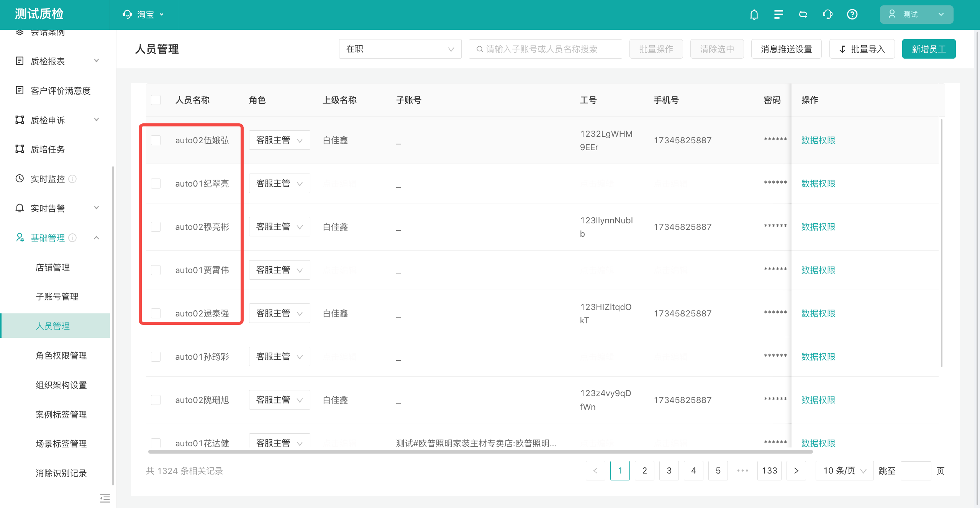The height and width of the screenshot is (508, 980).
Task: Focus the 跳至 page number input
Action: 916,470
